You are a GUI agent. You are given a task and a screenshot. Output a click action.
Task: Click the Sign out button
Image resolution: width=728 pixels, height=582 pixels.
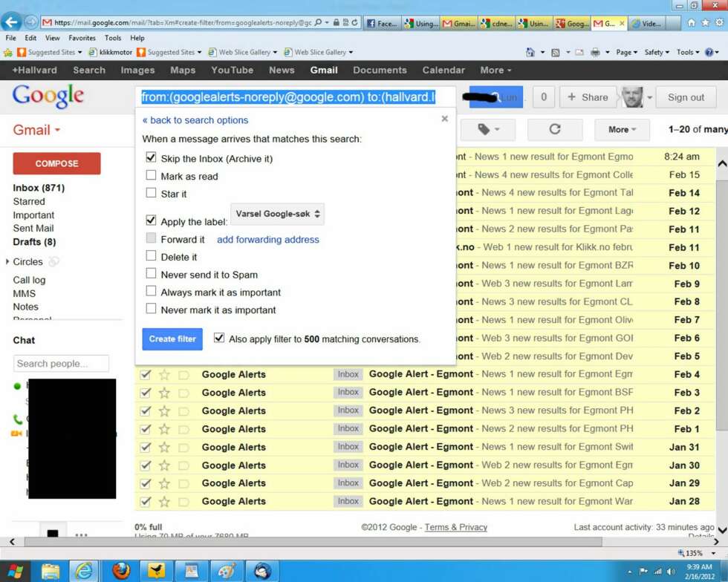coord(686,97)
